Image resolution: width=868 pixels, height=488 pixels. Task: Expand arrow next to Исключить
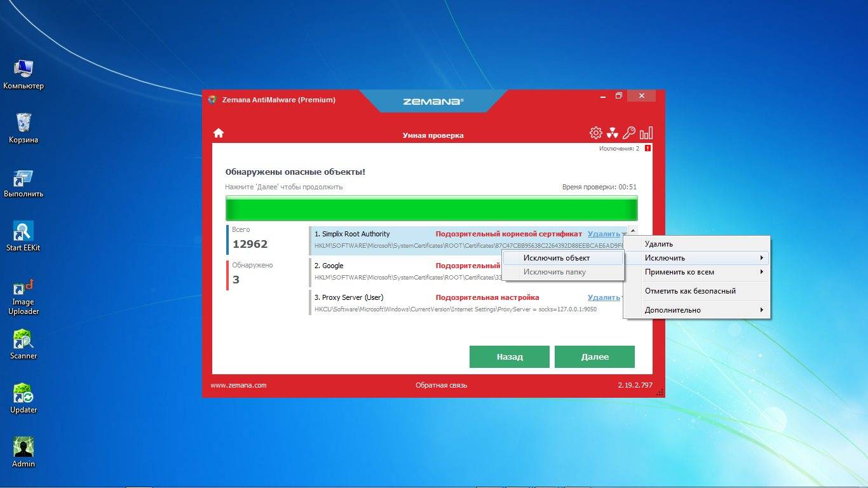pos(761,258)
